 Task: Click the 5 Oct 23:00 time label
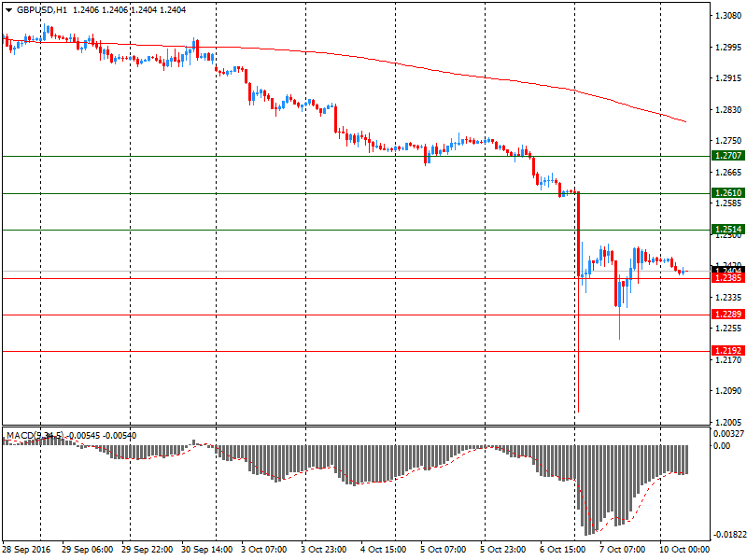502,549
